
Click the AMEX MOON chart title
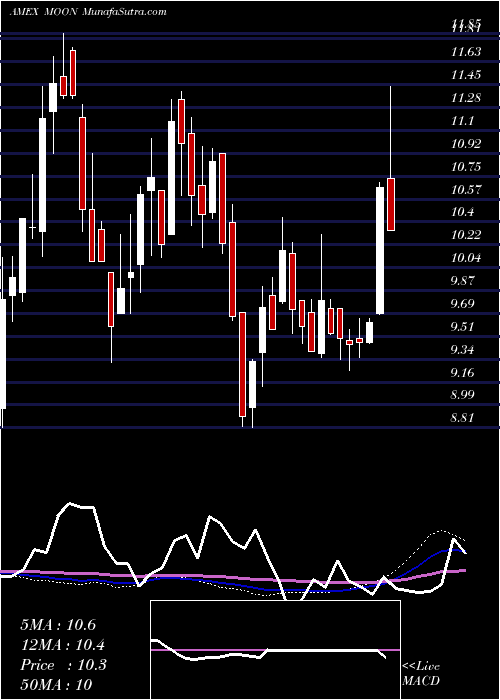[x=88, y=12]
